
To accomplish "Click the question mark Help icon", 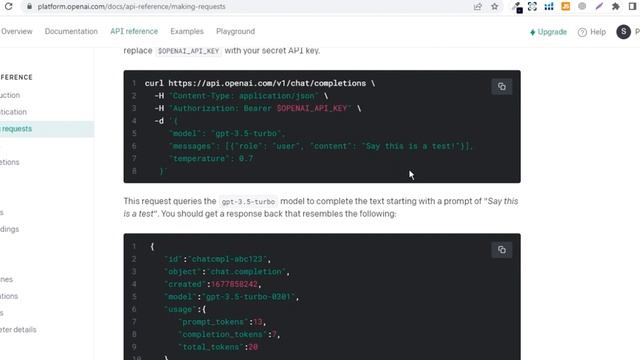I will 582,32.
